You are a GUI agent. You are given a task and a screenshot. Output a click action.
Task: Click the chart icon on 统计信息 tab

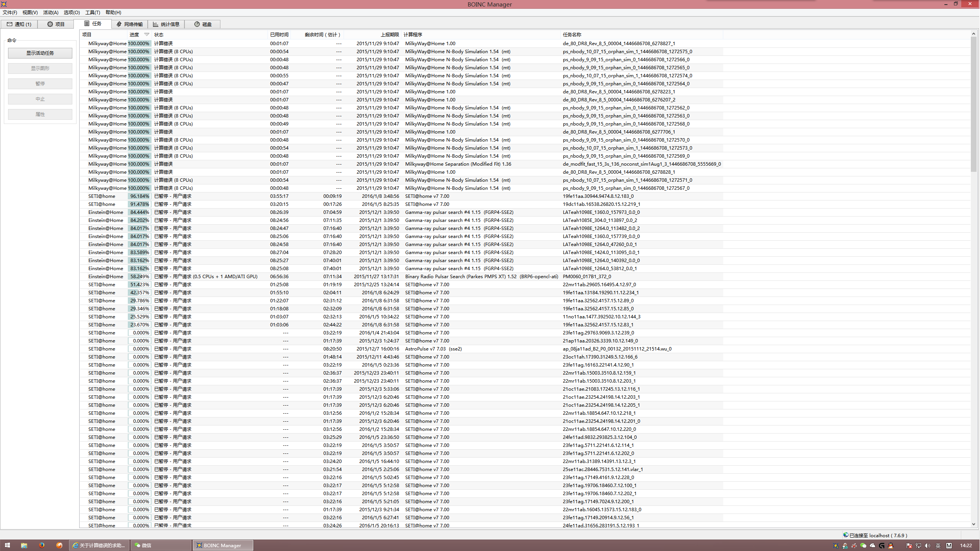[156, 24]
